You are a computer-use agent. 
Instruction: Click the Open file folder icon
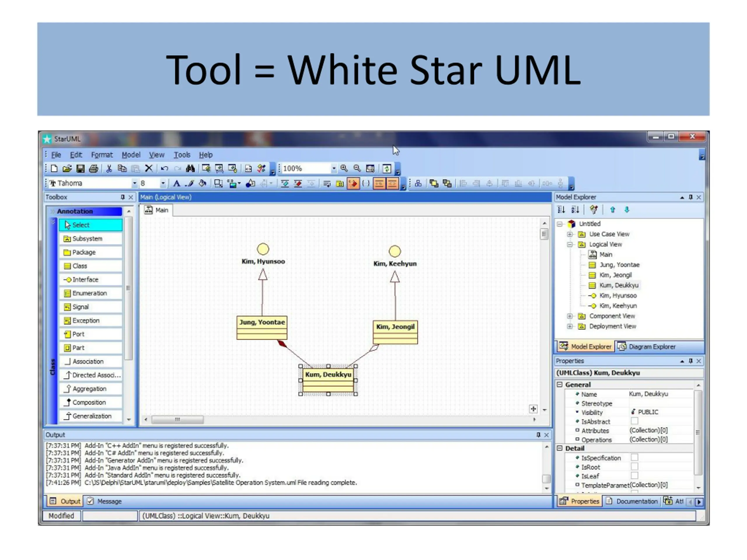click(x=67, y=169)
